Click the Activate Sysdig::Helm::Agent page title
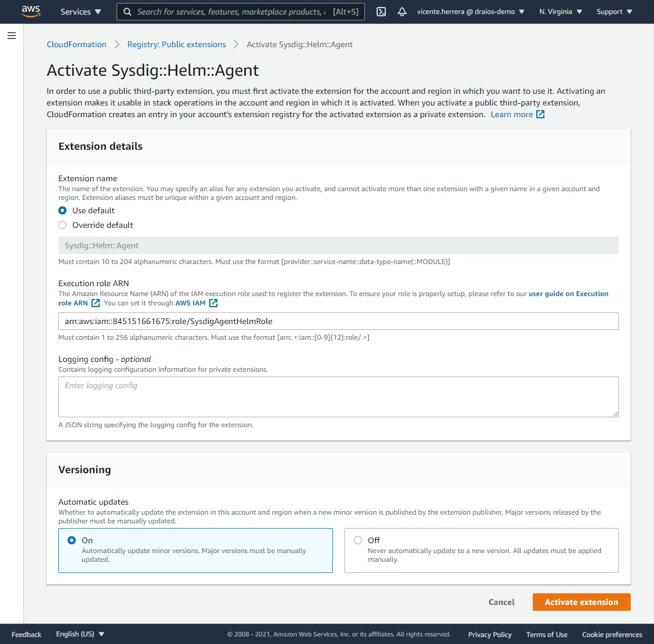Viewport: 654px width, 644px height. tap(153, 70)
